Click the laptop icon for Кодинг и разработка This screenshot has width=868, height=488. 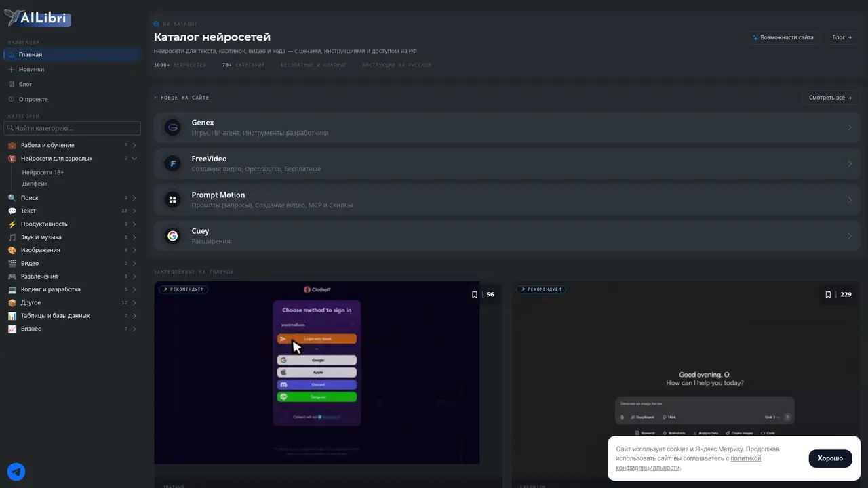point(12,289)
